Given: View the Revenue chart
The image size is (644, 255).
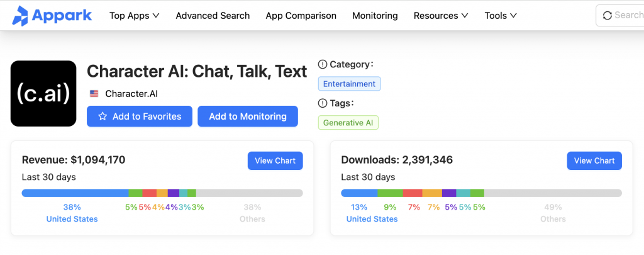Looking at the screenshot, I should click(x=275, y=161).
